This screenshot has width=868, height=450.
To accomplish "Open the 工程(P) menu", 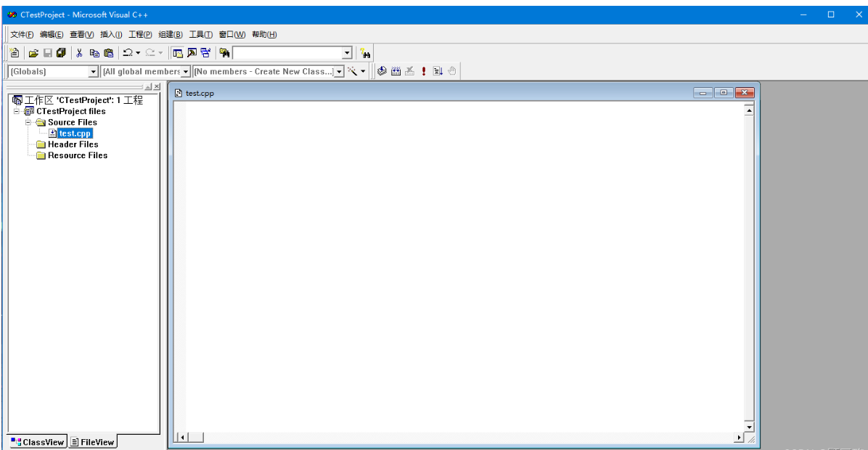I will coord(140,34).
